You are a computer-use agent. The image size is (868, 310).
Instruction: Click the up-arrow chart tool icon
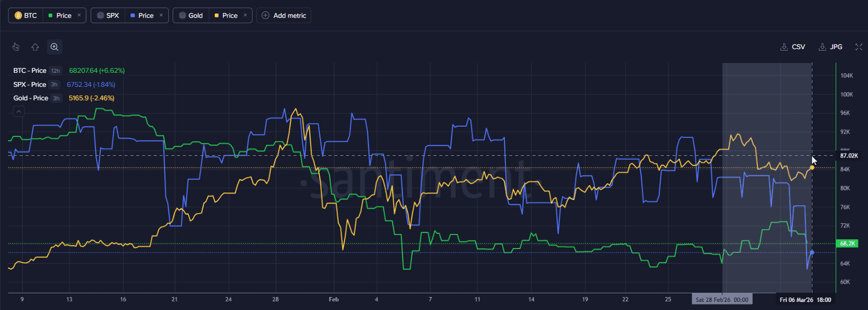click(x=35, y=47)
